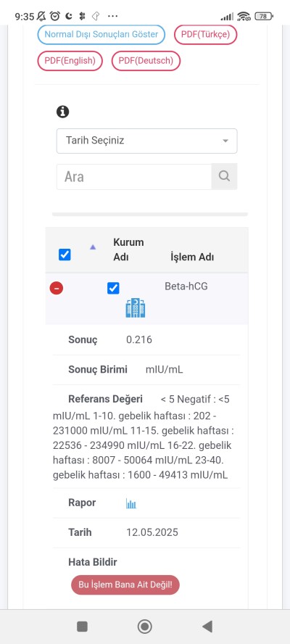
Task: Click the magnifier search button
Action: pyautogui.click(x=224, y=177)
